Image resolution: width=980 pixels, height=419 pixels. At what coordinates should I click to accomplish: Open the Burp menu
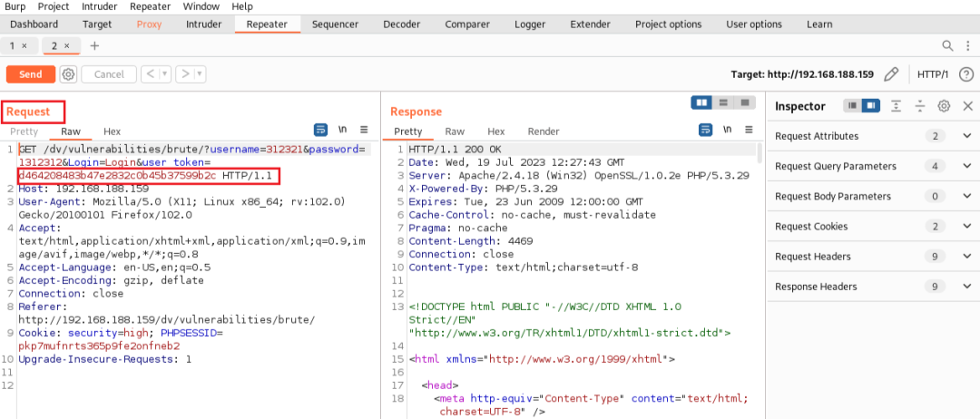[x=15, y=7]
